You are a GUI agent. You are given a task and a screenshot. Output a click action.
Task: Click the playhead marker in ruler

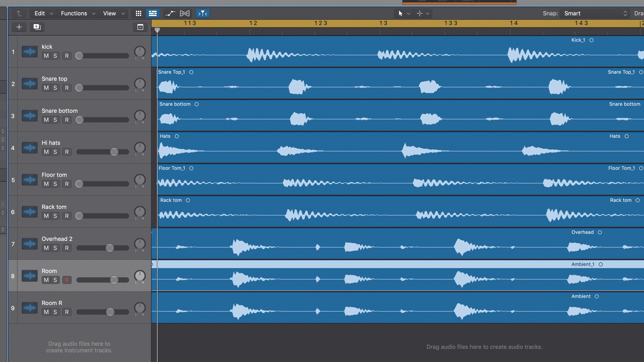157,30
